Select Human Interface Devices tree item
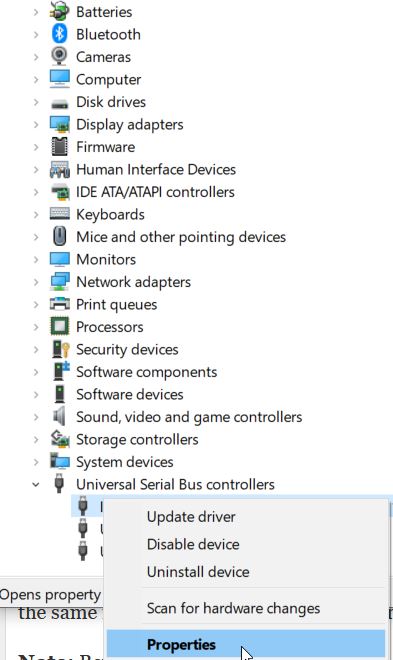 [156, 169]
